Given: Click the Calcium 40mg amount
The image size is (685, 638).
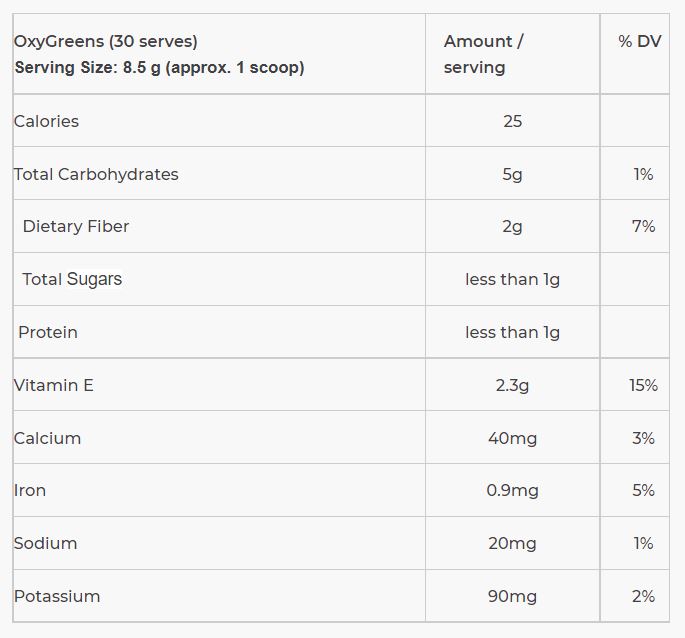Looking at the screenshot, I should (x=512, y=439).
